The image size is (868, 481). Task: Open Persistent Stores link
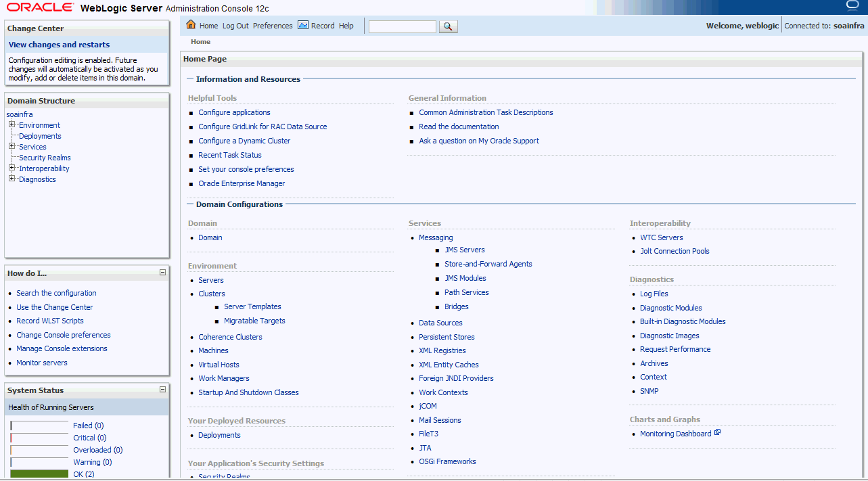point(447,337)
